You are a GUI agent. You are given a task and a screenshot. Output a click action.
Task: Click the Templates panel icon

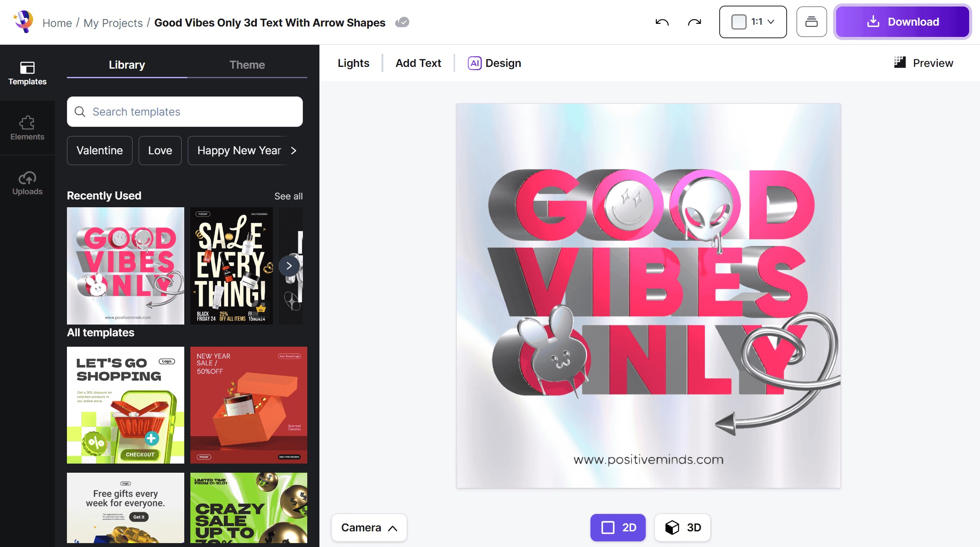coord(27,72)
